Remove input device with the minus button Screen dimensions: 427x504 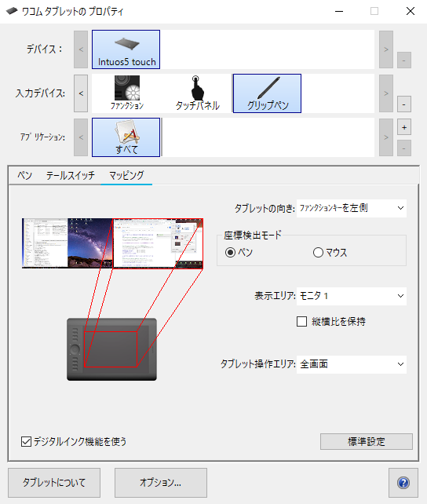coord(404,104)
